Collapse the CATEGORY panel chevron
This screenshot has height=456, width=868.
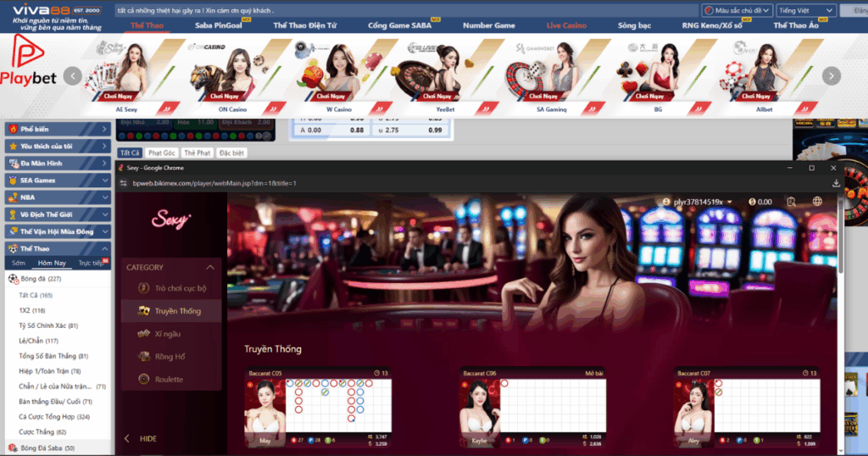point(210,268)
